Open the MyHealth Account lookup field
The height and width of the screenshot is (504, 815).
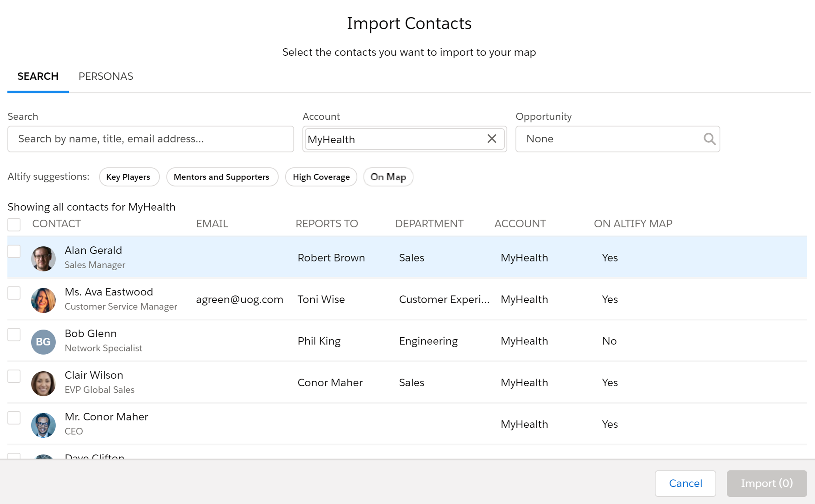pos(404,139)
